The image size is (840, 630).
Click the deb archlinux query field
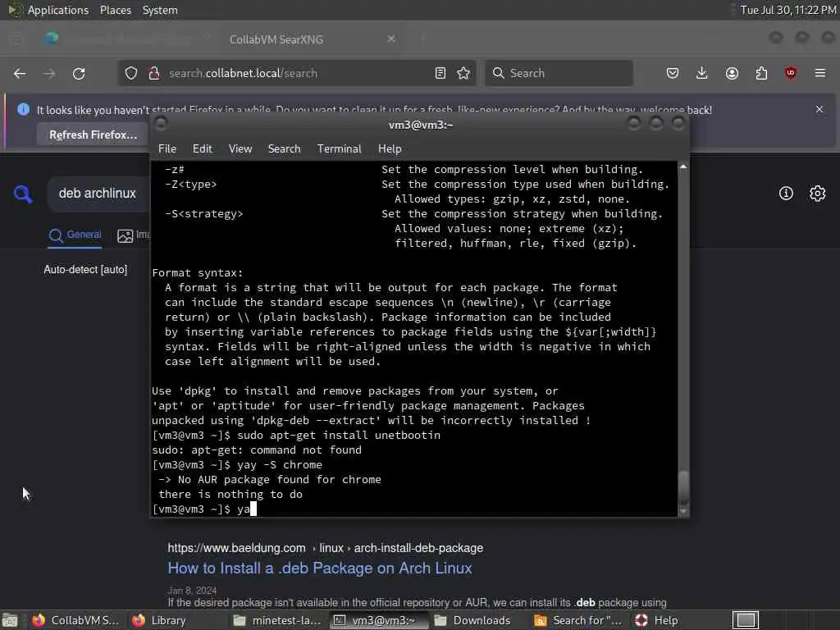click(x=98, y=194)
